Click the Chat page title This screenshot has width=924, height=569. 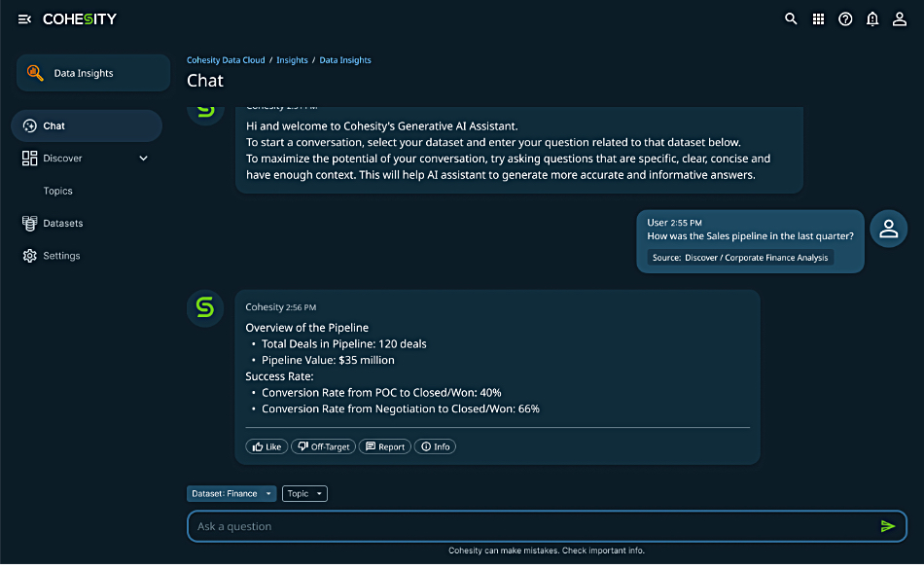tap(205, 81)
